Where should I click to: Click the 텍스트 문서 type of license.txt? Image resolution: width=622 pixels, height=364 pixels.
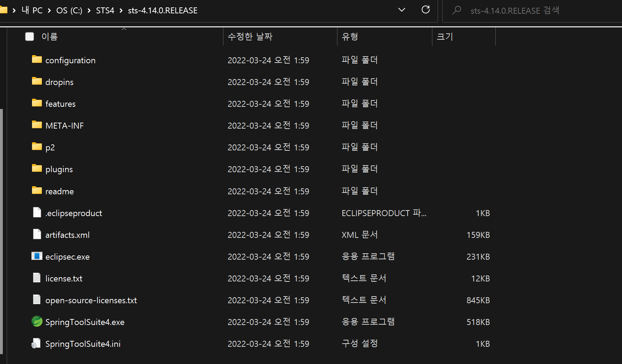[x=364, y=278]
